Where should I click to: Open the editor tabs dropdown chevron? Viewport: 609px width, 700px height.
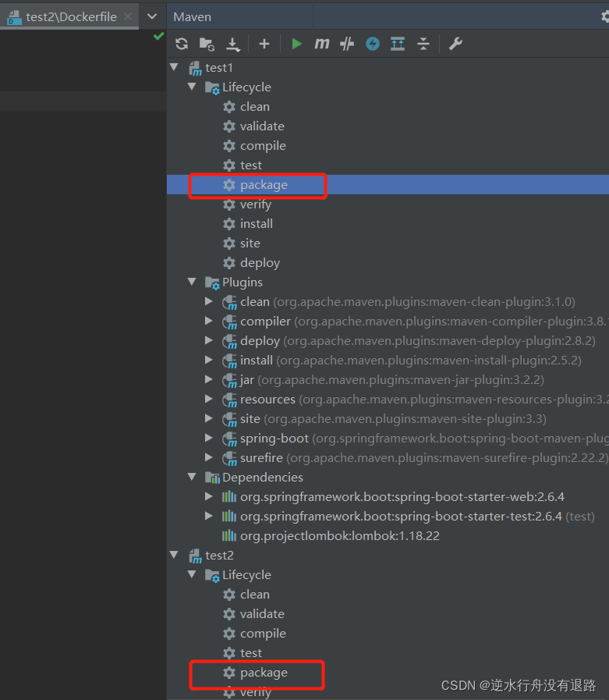click(152, 17)
